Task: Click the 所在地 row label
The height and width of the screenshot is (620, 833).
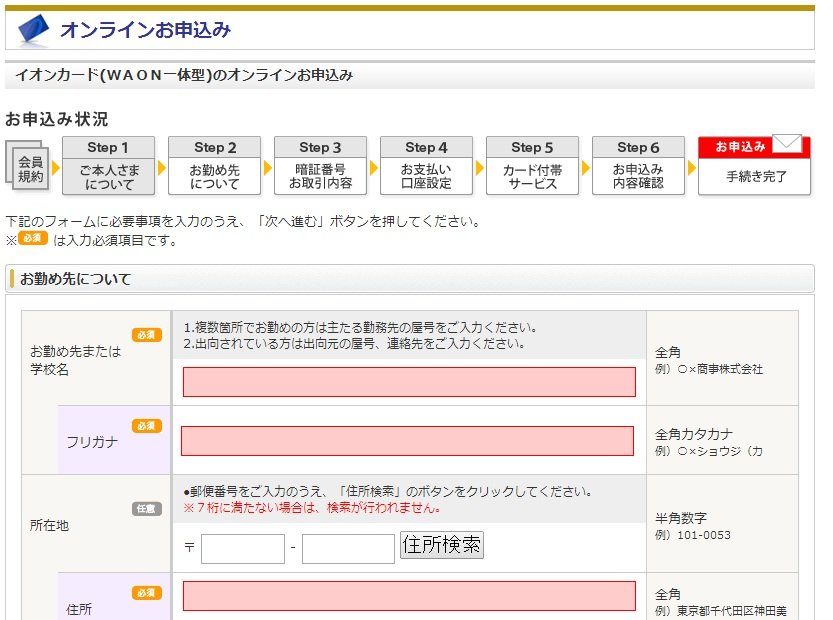Action: (x=49, y=525)
